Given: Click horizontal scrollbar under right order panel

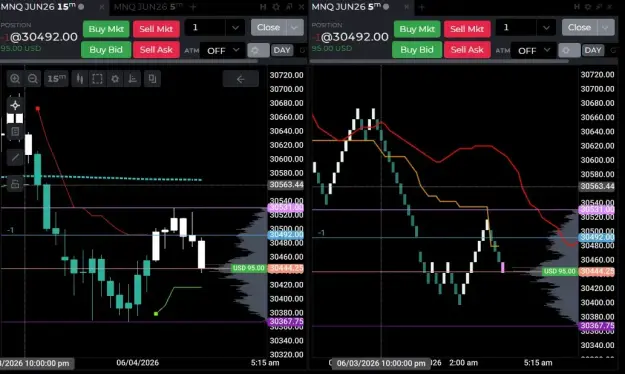Looking at the screenshot, I should [440, 61].
